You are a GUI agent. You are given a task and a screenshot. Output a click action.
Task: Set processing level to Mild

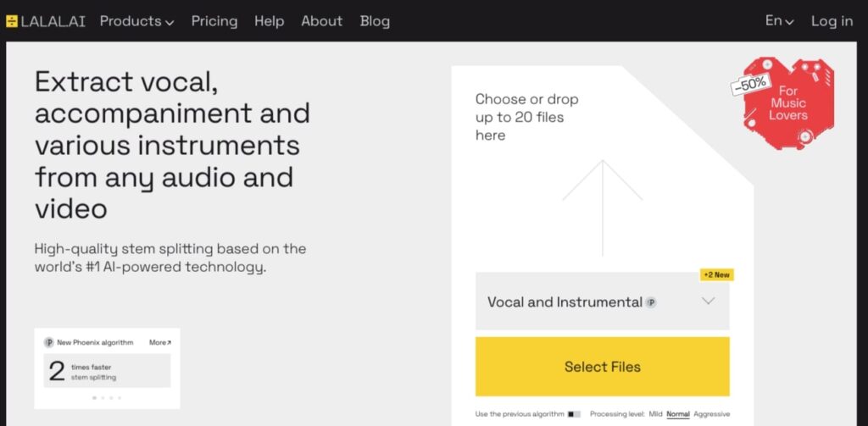(655, 414)
